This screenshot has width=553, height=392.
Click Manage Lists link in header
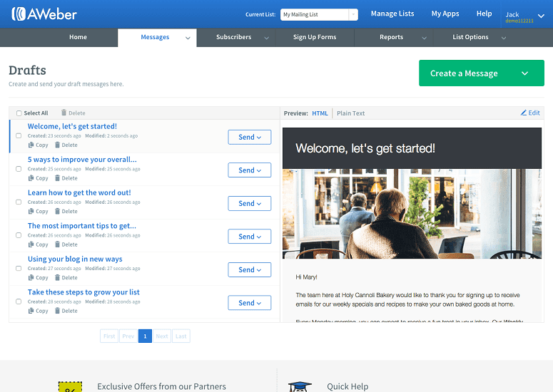pyautogui.click(x=392, y=14)
